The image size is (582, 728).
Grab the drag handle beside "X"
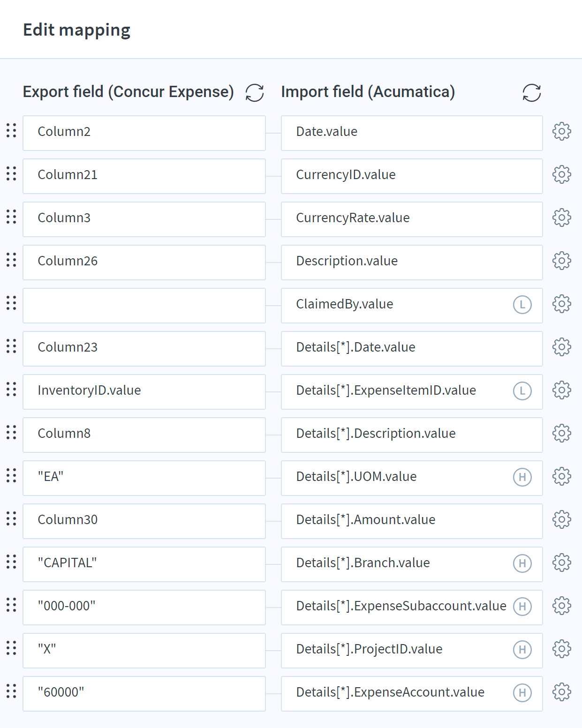point(11,648)
